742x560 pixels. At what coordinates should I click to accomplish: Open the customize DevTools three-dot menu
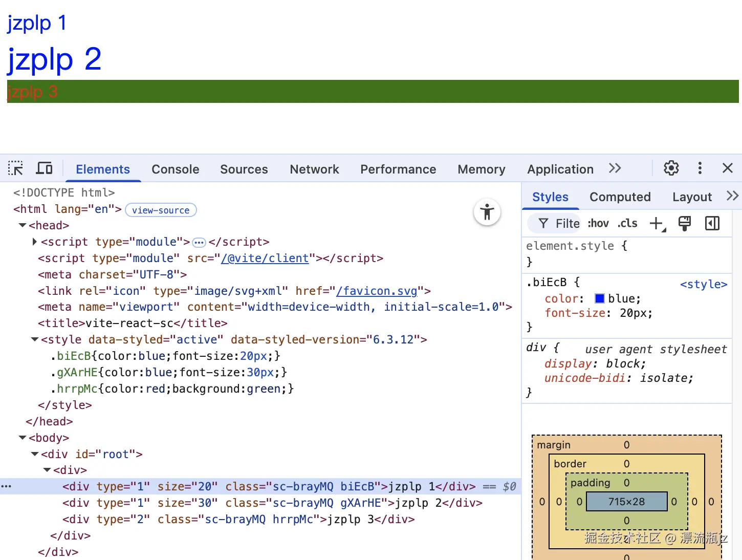700,168
